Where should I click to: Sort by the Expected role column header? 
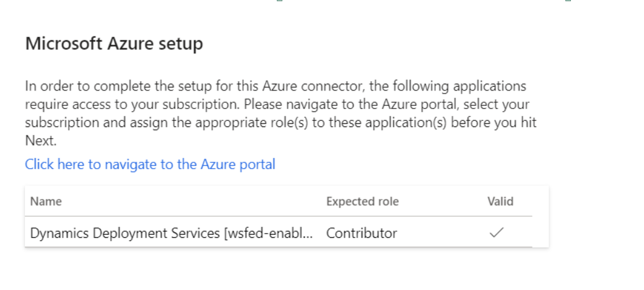pos(362,201)
